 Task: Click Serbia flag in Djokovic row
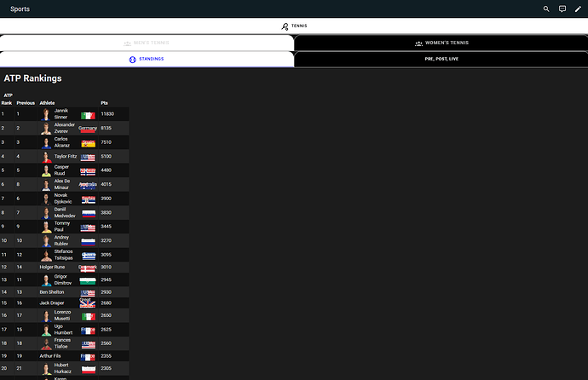click(88, 199)
